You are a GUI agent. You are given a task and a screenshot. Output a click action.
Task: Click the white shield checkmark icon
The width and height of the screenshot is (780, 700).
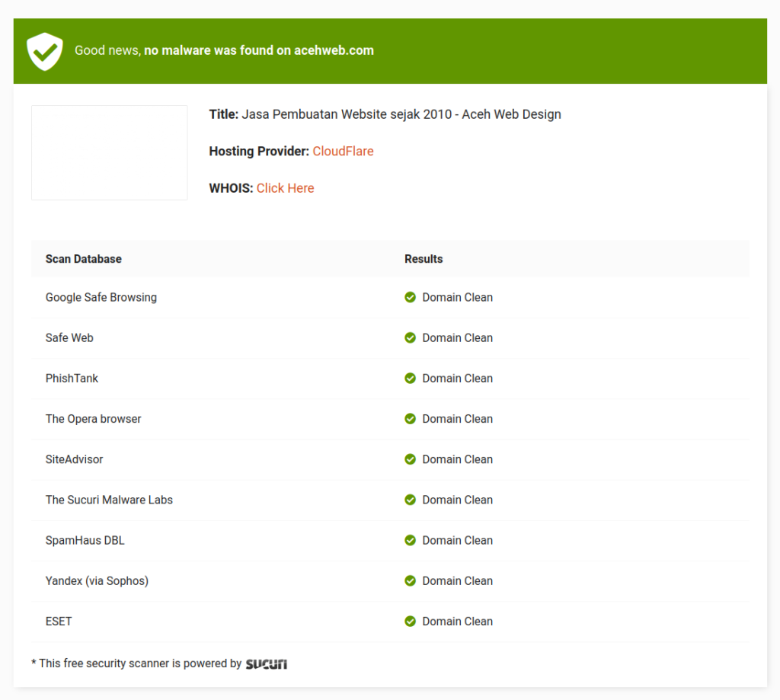pos(45,51)
